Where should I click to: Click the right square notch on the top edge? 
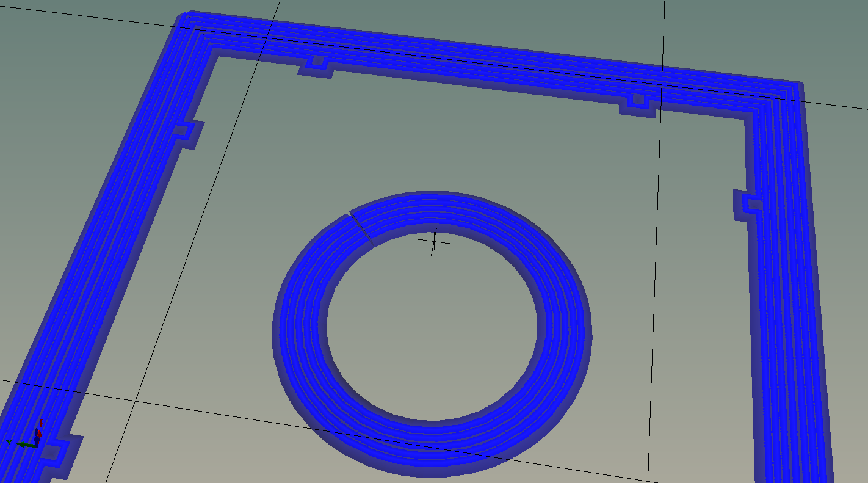point(638,99)
